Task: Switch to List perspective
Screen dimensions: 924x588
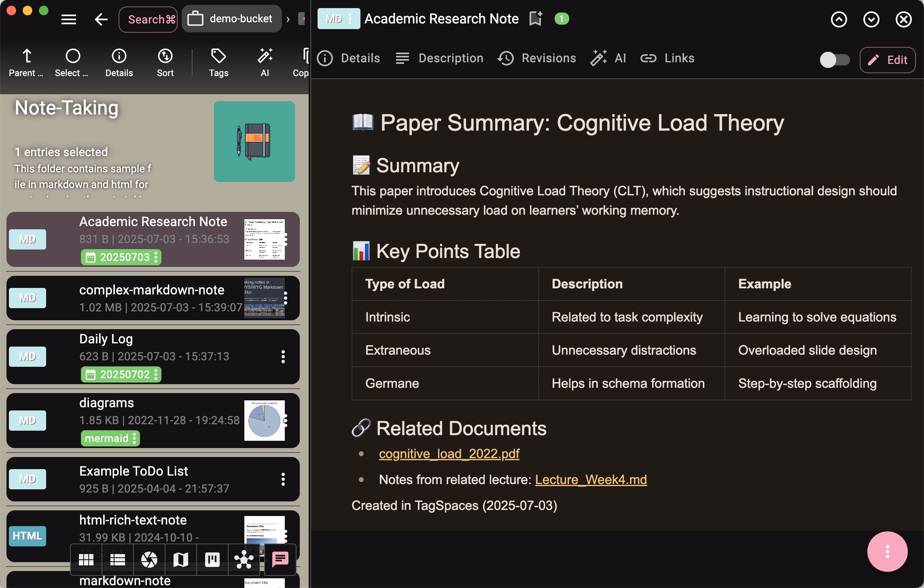Action: pos(118,560)
